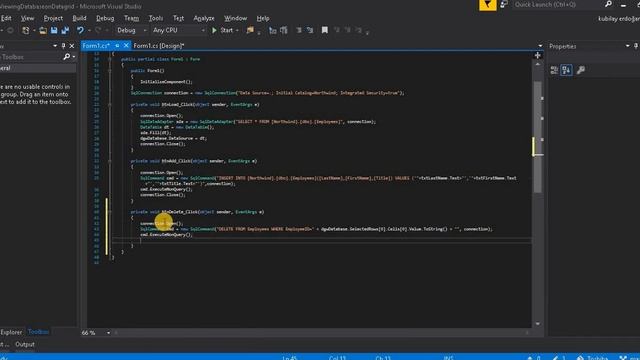Click the Save All toolbar icon
640x360 pixels.
coord(65,30)
